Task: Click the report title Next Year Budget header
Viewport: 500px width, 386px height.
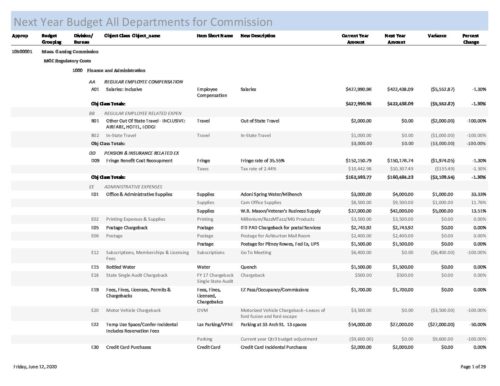Action: pos(143,22)
